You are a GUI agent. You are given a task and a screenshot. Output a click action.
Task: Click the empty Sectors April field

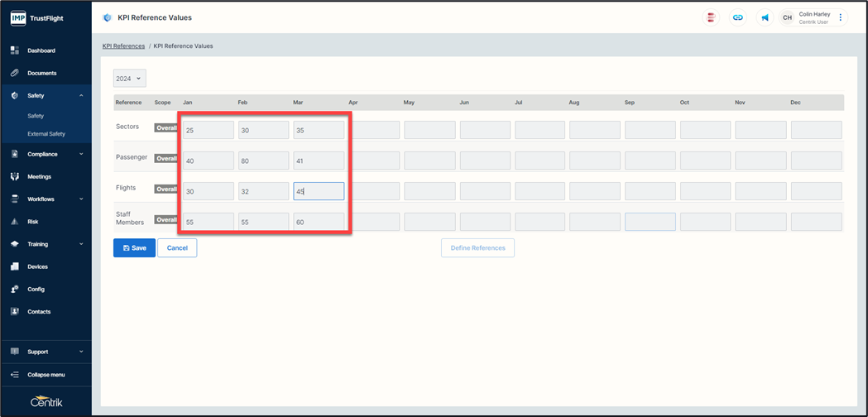pos(374,130)
